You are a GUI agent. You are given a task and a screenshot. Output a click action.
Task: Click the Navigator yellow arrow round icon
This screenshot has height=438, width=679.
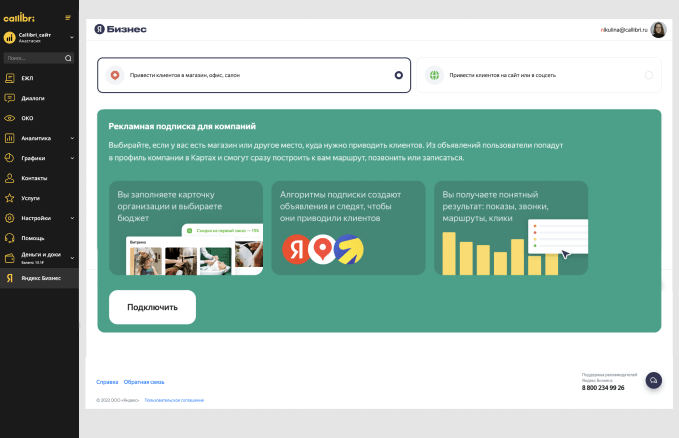click(349, 249)
